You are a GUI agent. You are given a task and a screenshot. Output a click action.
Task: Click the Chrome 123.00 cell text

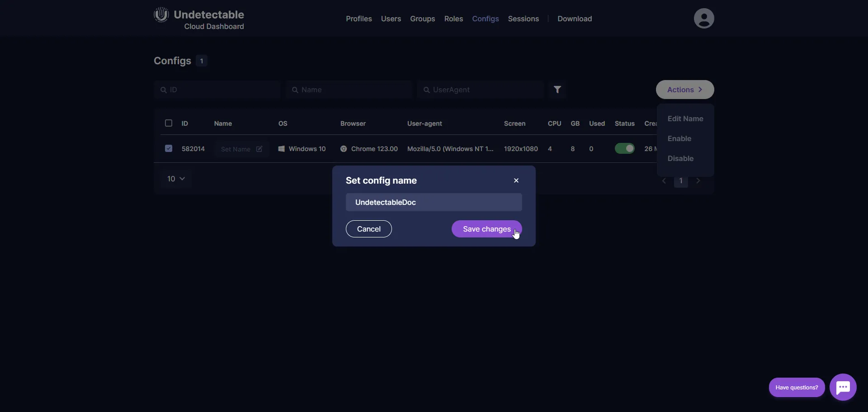coord(374,149)
